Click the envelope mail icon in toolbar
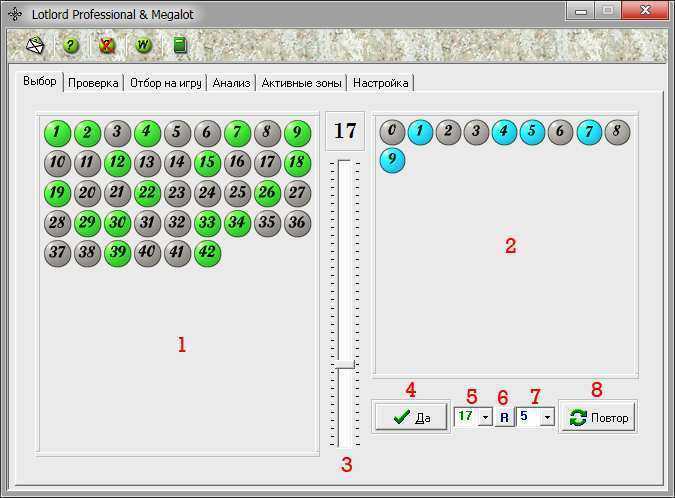 click(x=35, y=45)
